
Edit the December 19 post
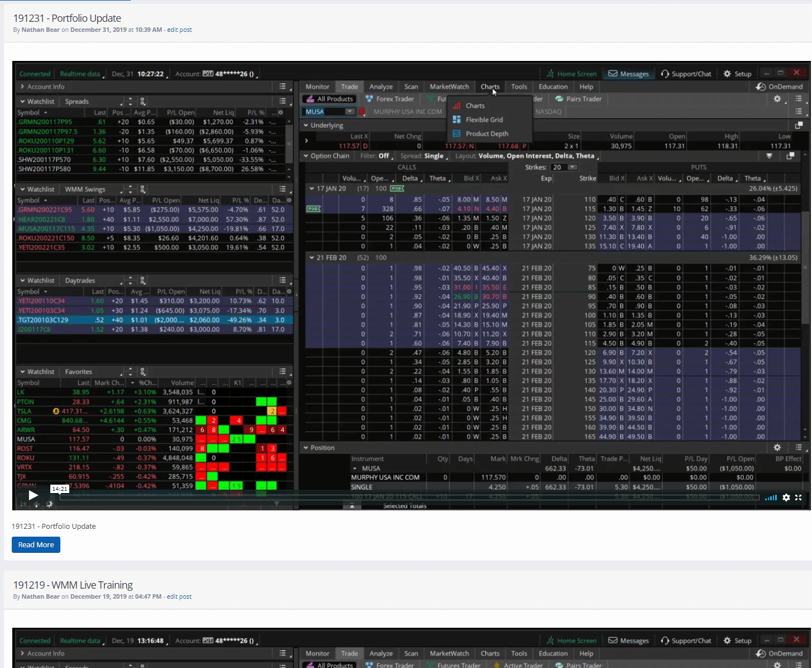pos(179,596)
